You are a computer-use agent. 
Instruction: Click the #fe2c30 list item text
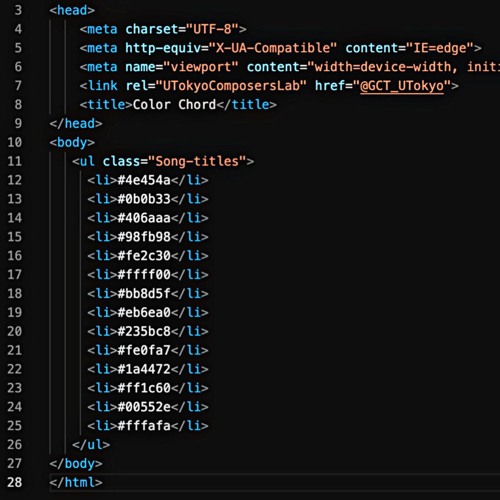pos(144,256)
